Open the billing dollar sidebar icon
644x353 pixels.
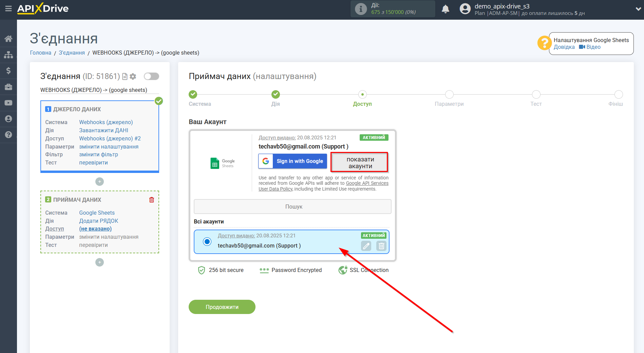[x=8, y=71]
